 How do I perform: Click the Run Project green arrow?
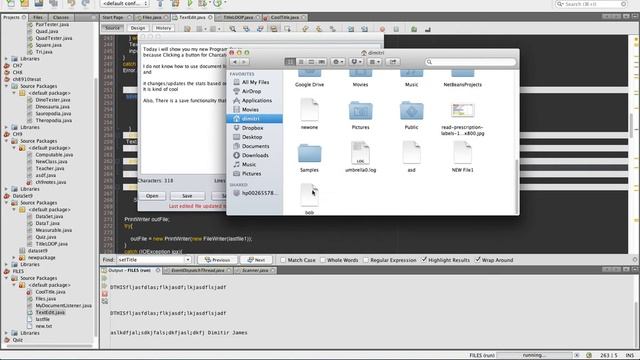pos(190,3)
